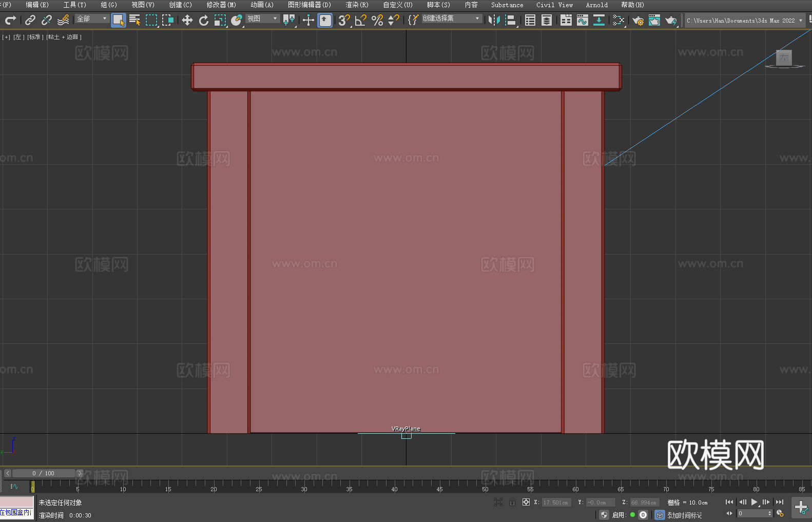Open the Render Setup teapot icon
812x522 pixels.
click(638, 20)
